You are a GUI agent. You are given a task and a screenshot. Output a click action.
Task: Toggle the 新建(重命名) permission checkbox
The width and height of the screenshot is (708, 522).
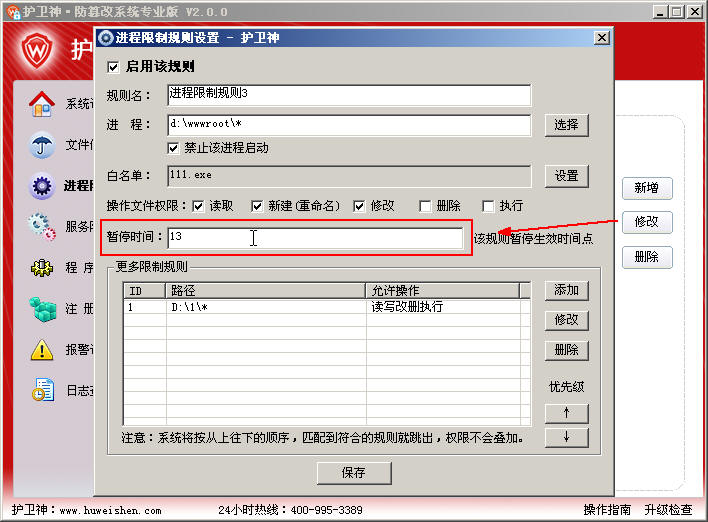tap(257, 206)
